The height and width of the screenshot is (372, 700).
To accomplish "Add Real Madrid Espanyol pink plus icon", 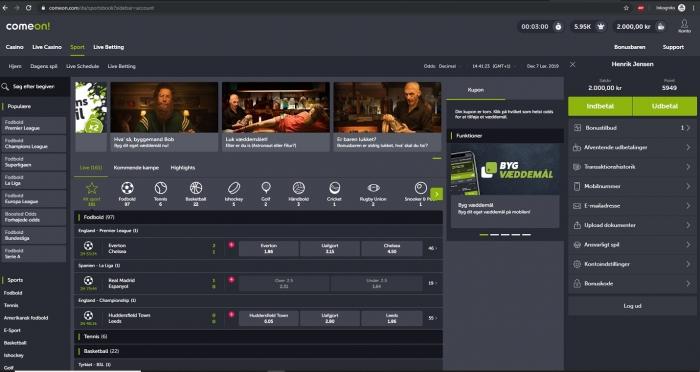I will click(231, 280).
